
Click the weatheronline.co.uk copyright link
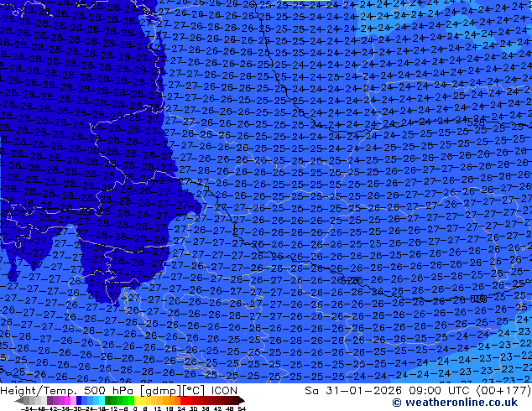click(455, 403)
